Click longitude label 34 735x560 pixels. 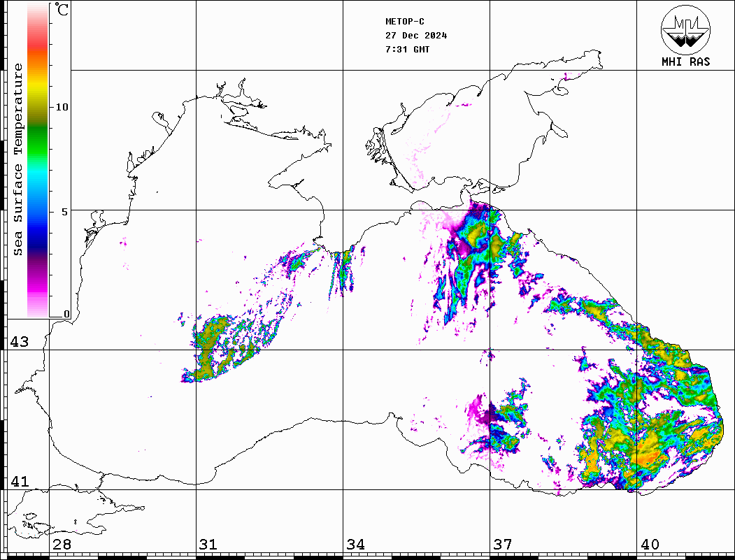pyautogui.click(x=355, y=544)
